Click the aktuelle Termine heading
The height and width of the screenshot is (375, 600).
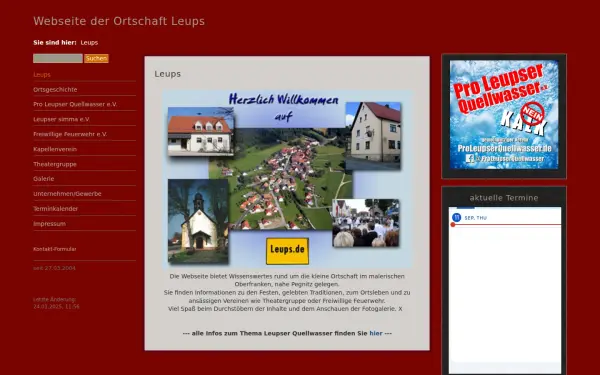pyautogui.click(x=504, y=198)
